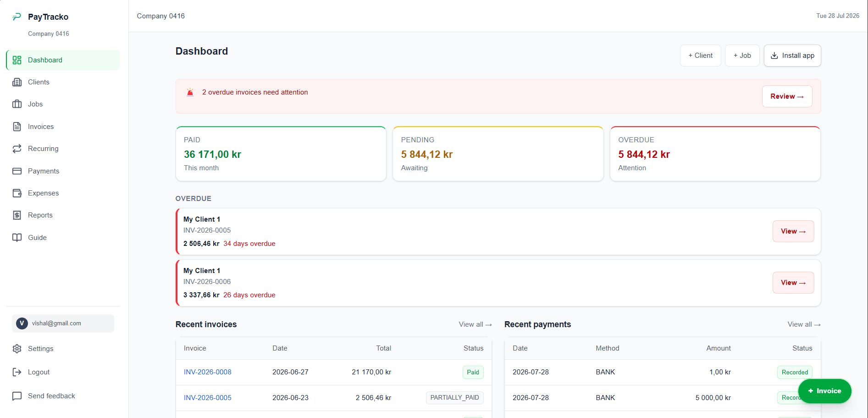Click the Reports dollar-sheet icon
Image resolution: width=868 pixels, height=418 pixels.
[x=17, y=215]
